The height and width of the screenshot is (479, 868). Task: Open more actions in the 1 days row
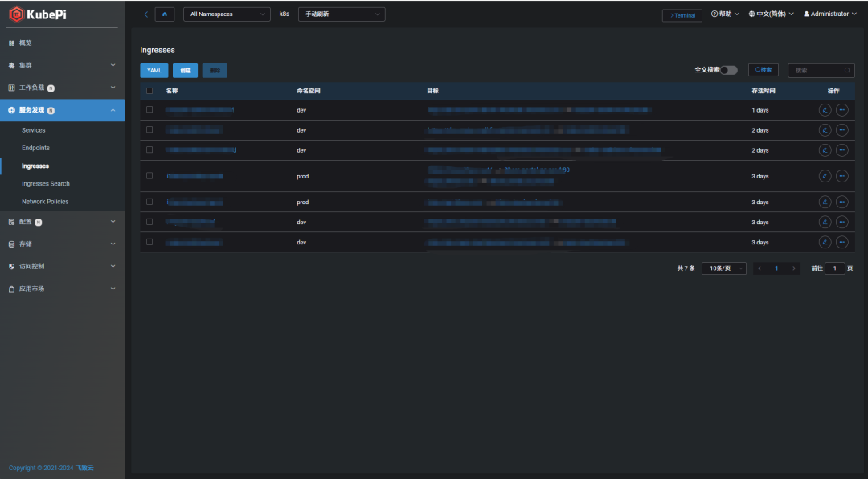tap(842, 110)
